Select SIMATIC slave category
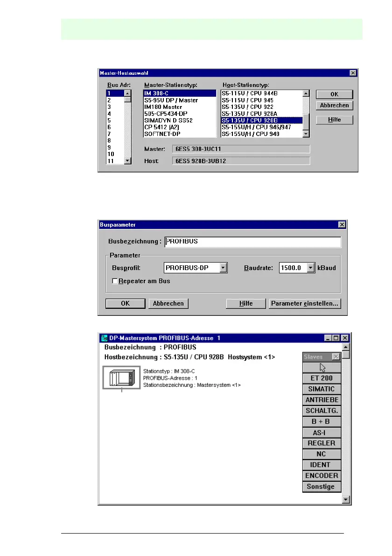This screenshot has height=556, width=392. tap(322, 389)
